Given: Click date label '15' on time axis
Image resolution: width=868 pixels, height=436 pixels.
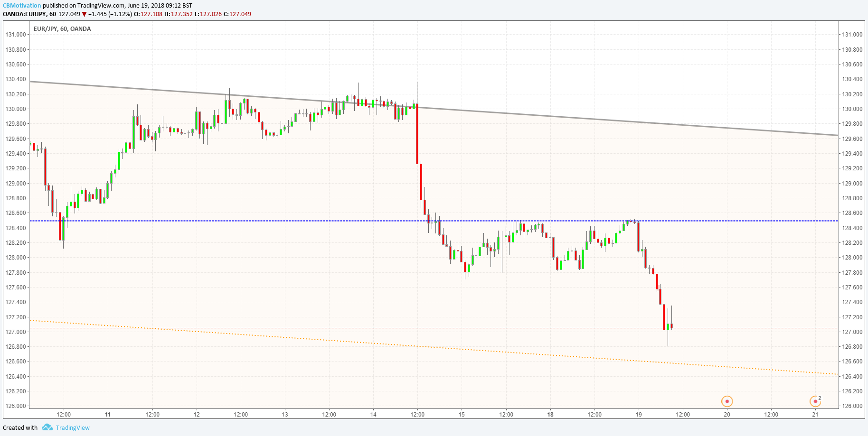Looking at the screenshot, I should coord(462,414).
